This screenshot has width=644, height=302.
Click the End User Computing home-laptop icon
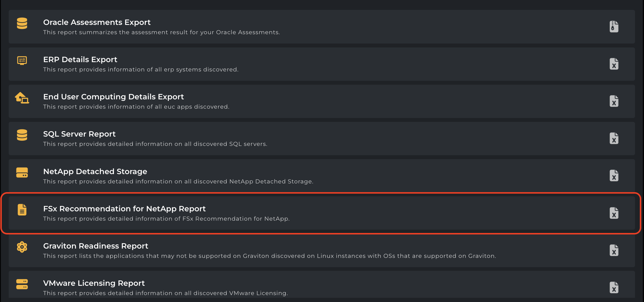point(22,98)
